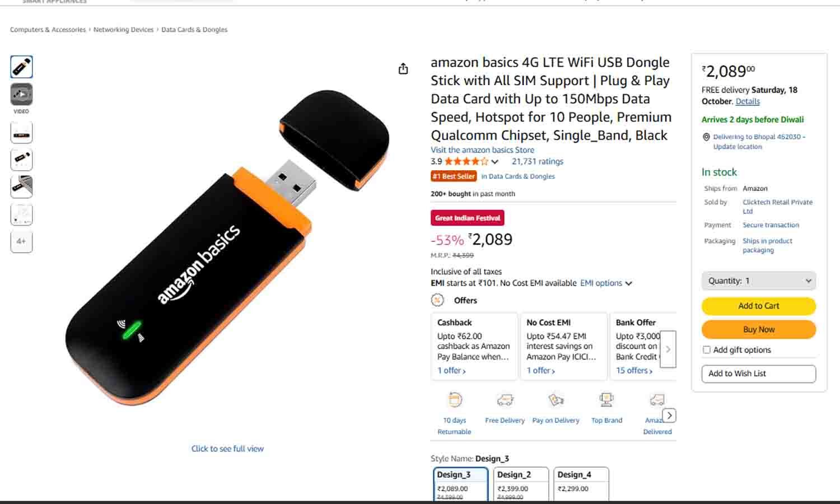Open the Quantity dropdown
Screen dimensions: 840x504
(x=758, y=281)
